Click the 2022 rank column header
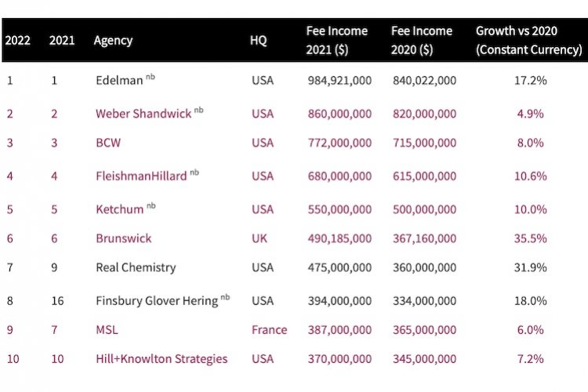Screen dimensions: 588x392 (17, 40)
